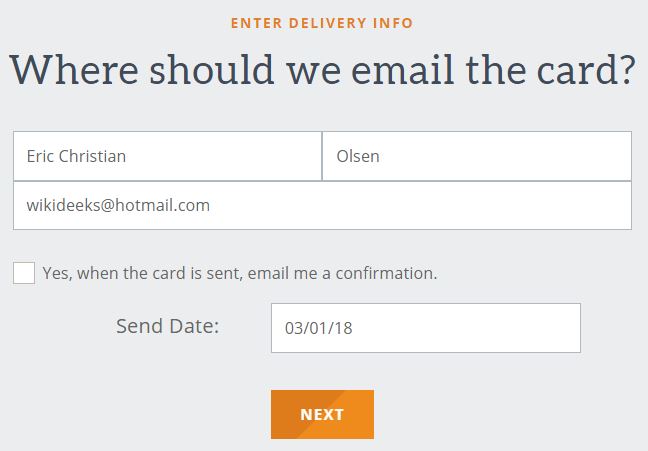Viewport: 648px width, 451px height.
Task: Click the 'Send Date:' label
Action: pos(167,326)
